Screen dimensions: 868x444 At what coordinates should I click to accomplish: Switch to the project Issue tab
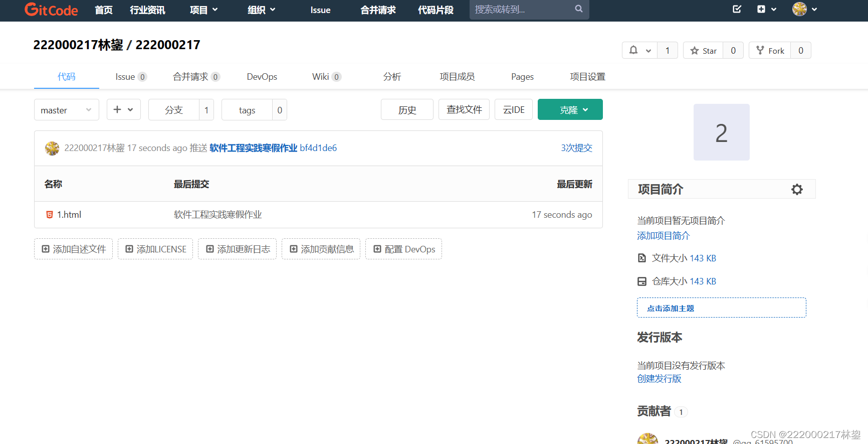131,77
